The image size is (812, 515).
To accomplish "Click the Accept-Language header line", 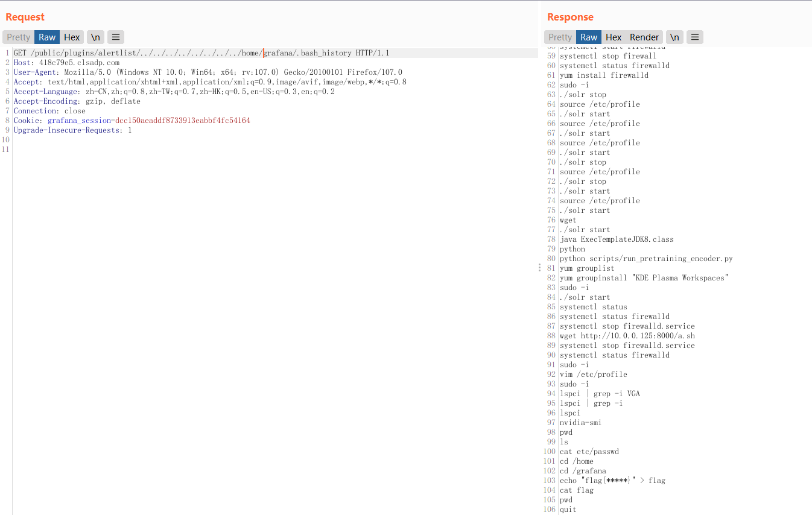I will (x=174, y=92).
